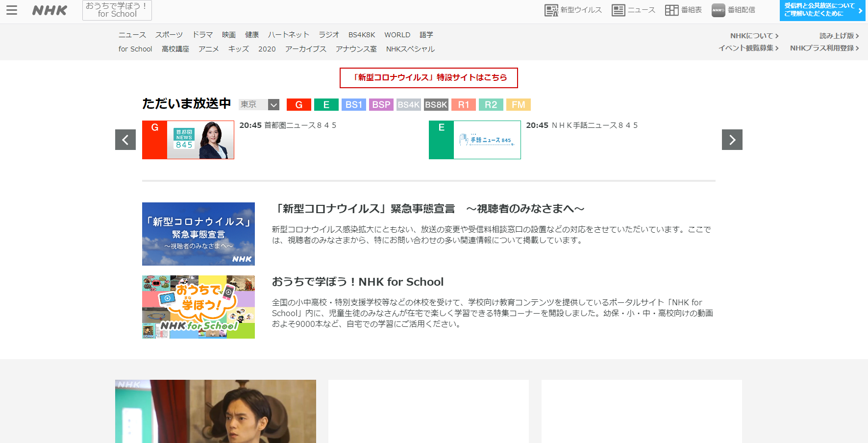The width and height of the screenshot is (868, 443).
Task: Open the おうちで学ぼう colorful banner thumbnail
Action: (198, 307)
